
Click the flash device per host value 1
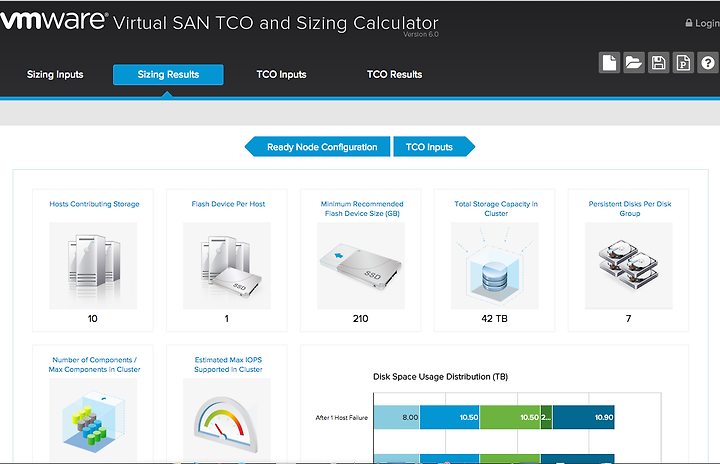(x=226, y=318)
